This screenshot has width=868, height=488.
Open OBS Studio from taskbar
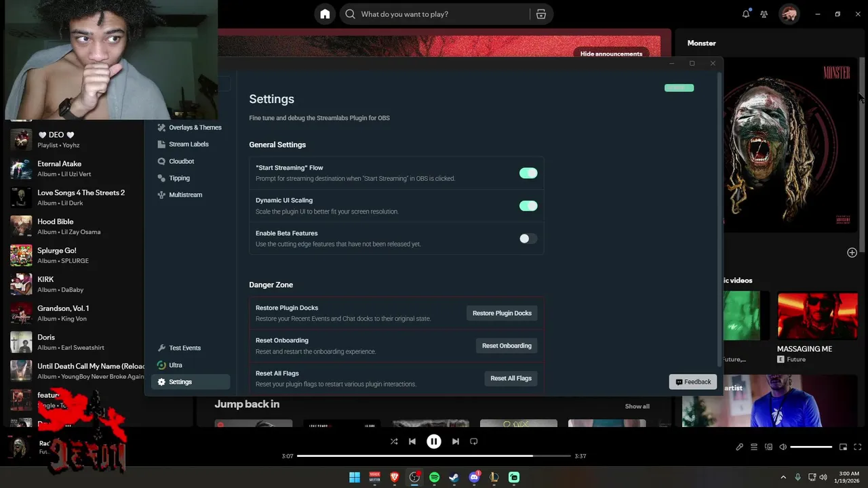point(414,477)
